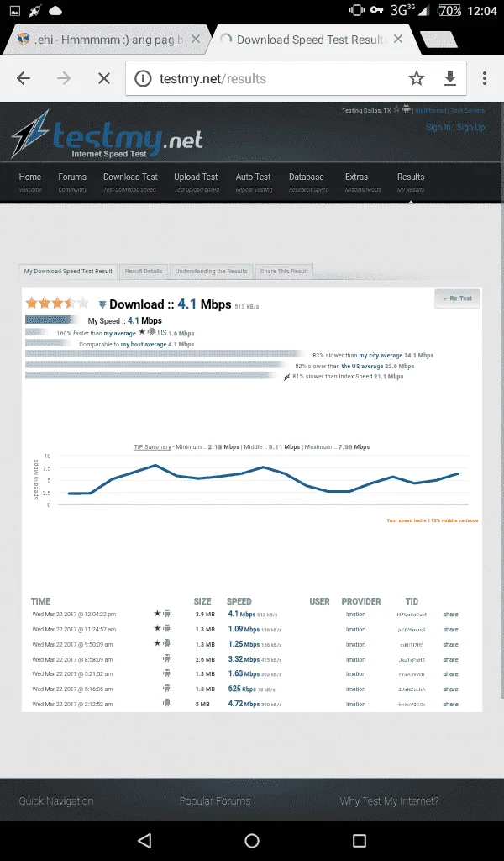Click the five-star rating graphic

[57, 303]
